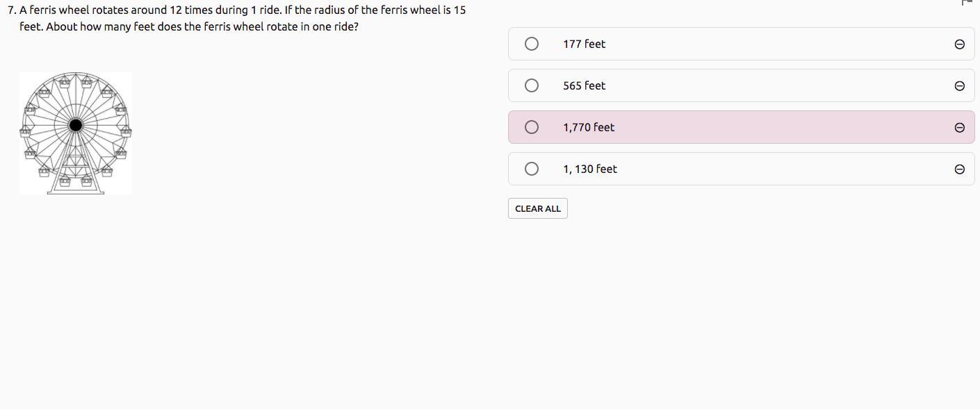Click the question number 7

tap(12, 10)
